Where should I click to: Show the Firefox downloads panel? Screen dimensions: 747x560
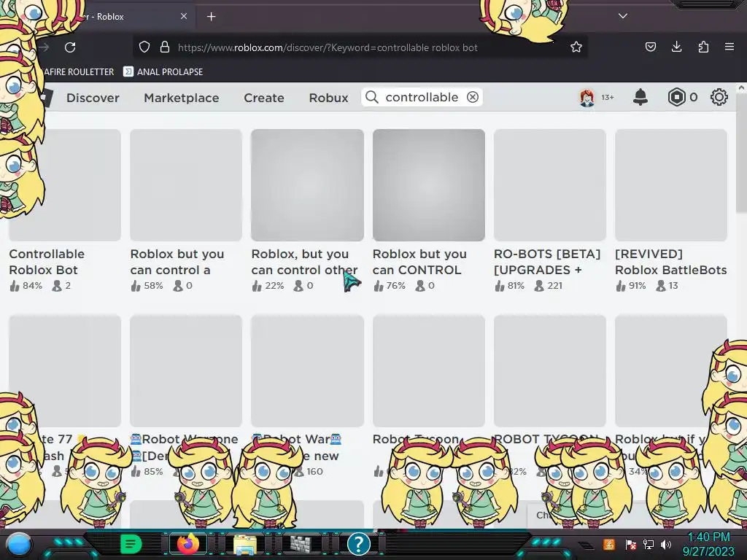coord(676,47)
